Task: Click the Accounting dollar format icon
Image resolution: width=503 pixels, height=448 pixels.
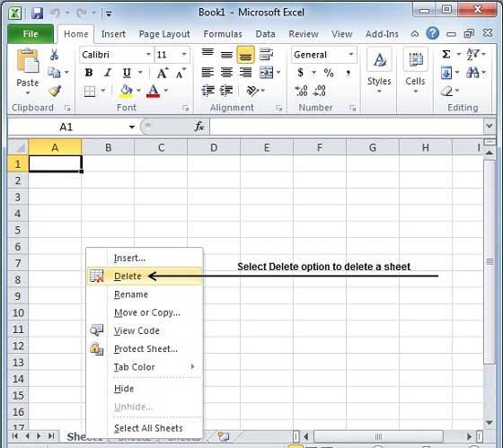Action: [x=300, y=73]
